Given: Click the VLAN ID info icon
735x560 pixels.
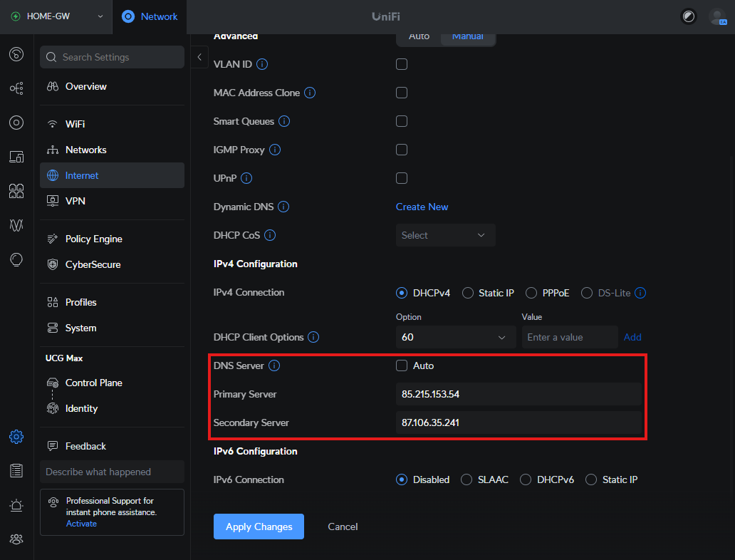Looking at the screenshot, I should pyautogui.click(x=262, y=64).
